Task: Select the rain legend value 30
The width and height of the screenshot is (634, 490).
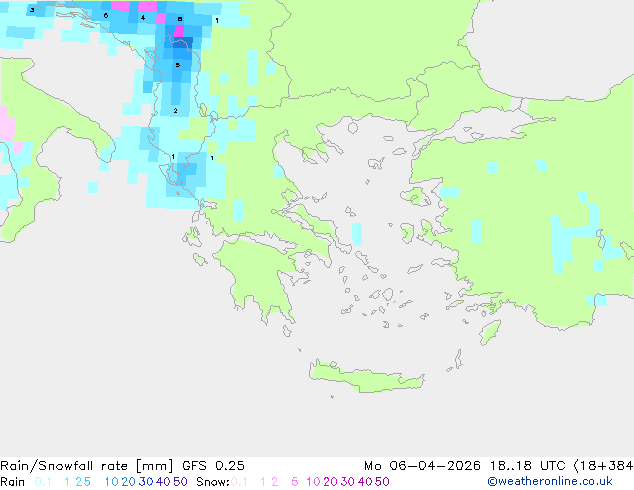Action: 146,482
